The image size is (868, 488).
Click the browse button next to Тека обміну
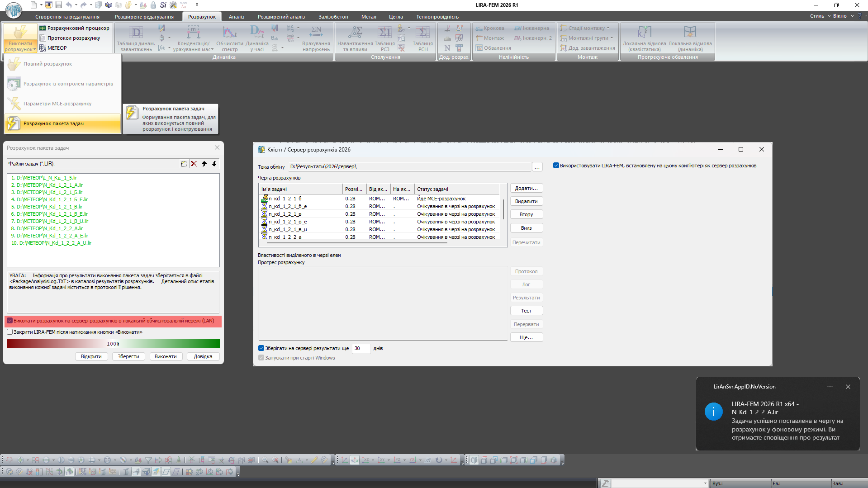(537, 167)
